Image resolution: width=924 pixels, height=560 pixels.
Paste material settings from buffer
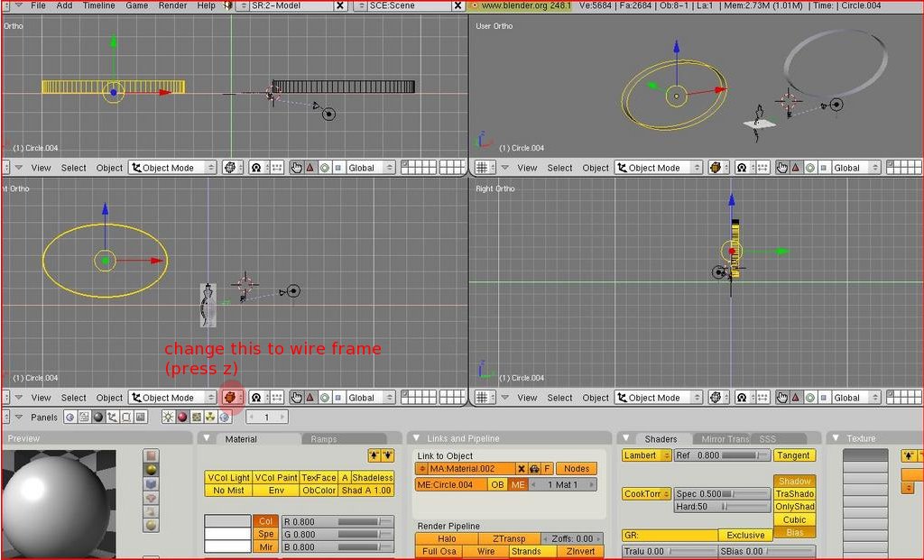387,455
